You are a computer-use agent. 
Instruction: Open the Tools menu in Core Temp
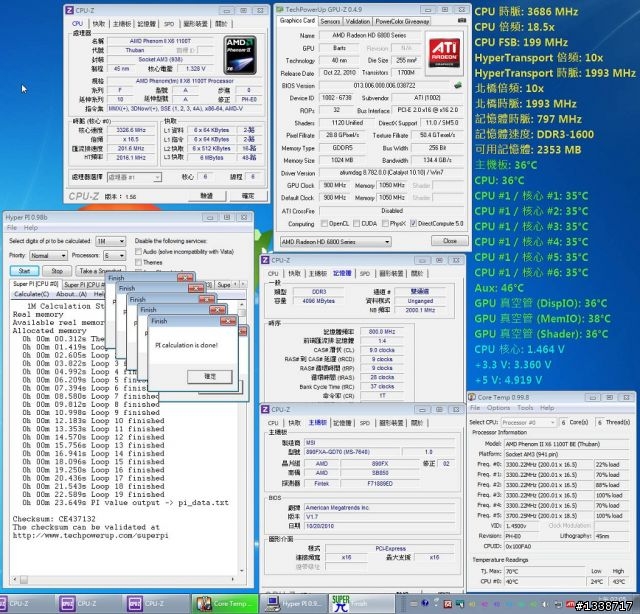(x=525, y=408)
